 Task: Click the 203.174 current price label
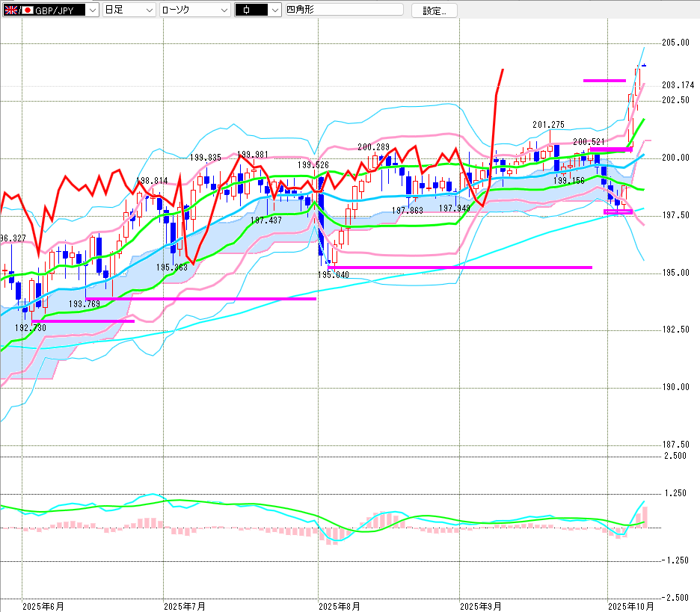pos(678,84)
